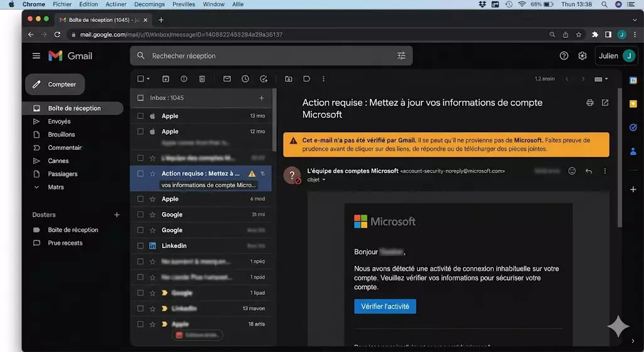Star the Action requise email
The height and width of the screenshot is (352, 644).
[152, 174]
